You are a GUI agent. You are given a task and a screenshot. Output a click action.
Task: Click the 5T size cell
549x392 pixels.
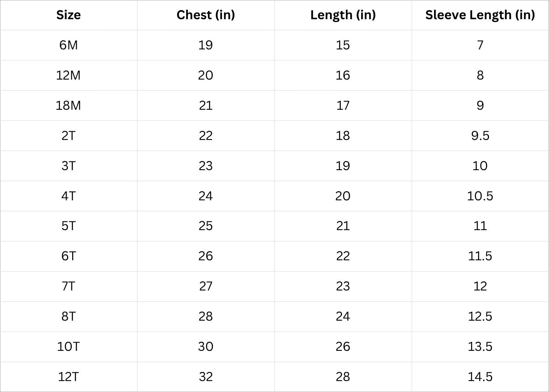pyautogui.click(x=69, y=226)
